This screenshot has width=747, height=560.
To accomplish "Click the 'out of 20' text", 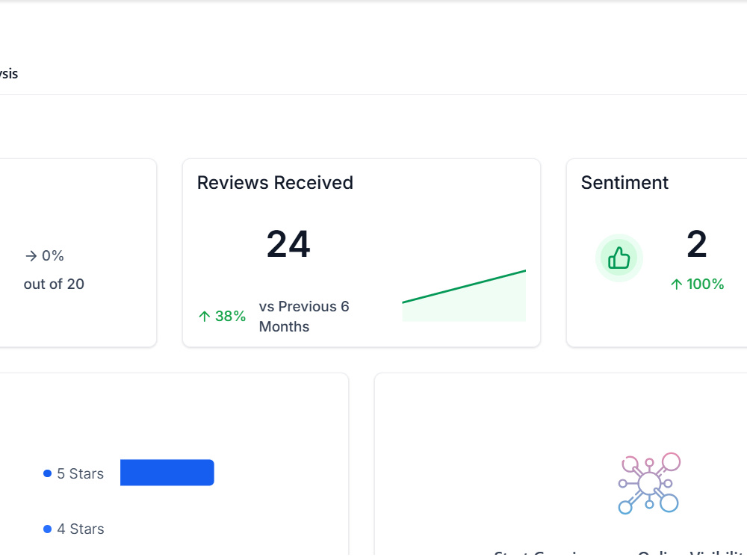I will tap(54, 284).
